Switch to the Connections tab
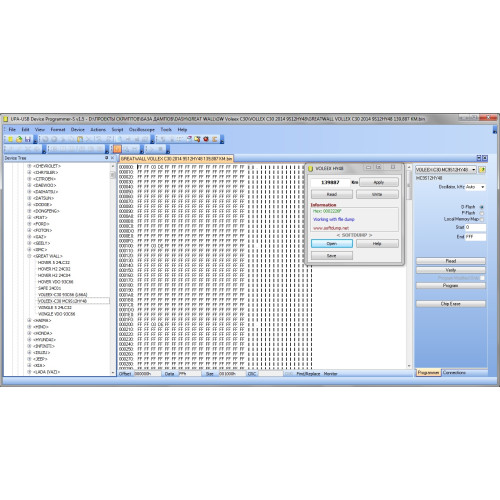 tap(454, 372)
